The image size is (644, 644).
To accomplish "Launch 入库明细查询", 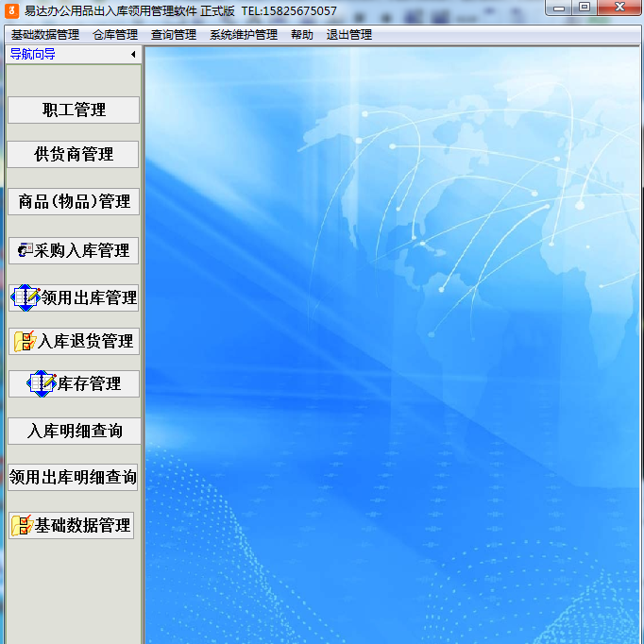I will click(x=75, y=432).
